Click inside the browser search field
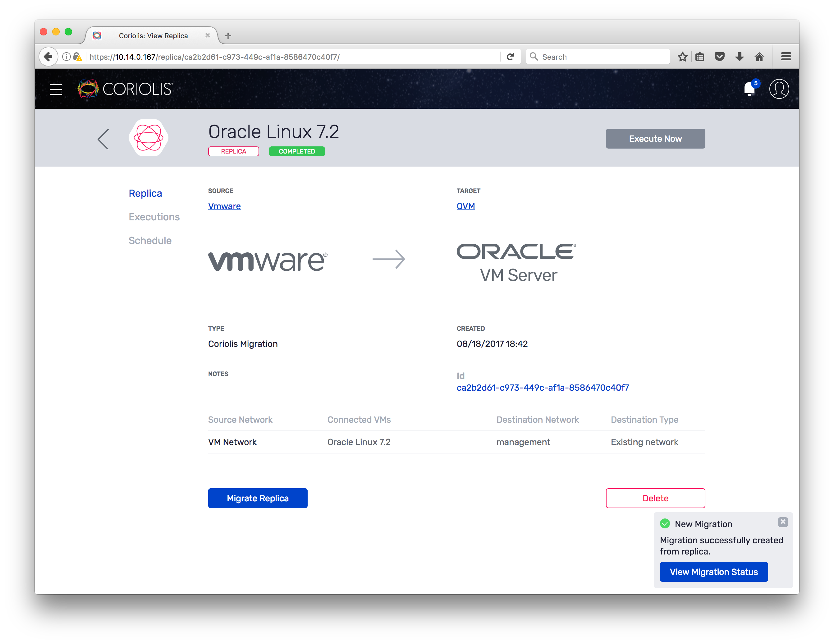 (x=597, y=57)
